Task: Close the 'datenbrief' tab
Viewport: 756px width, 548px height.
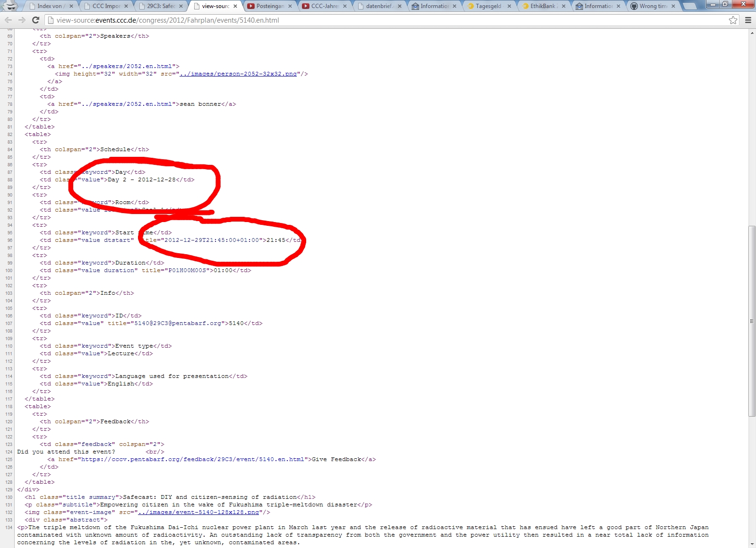Action: pos(400,6)
